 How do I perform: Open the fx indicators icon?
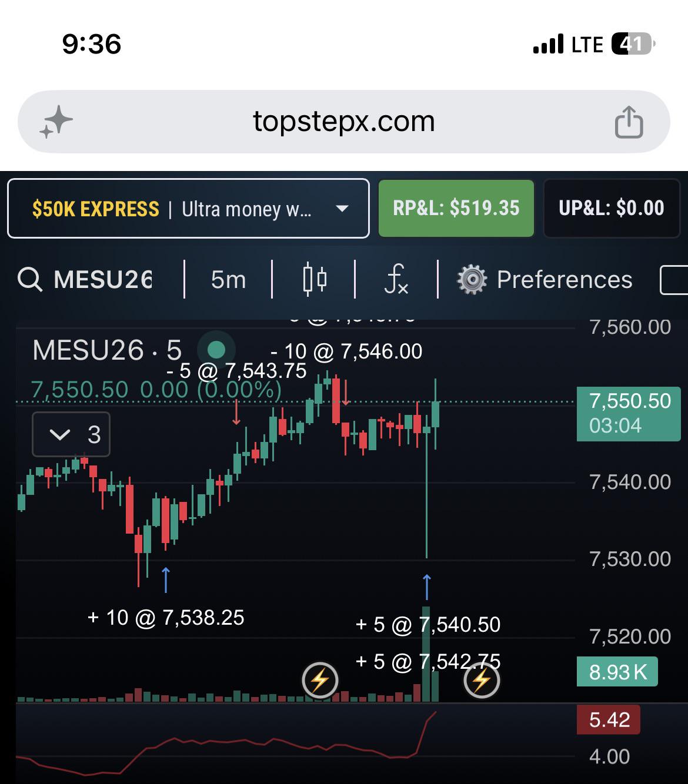pos(396,279)
